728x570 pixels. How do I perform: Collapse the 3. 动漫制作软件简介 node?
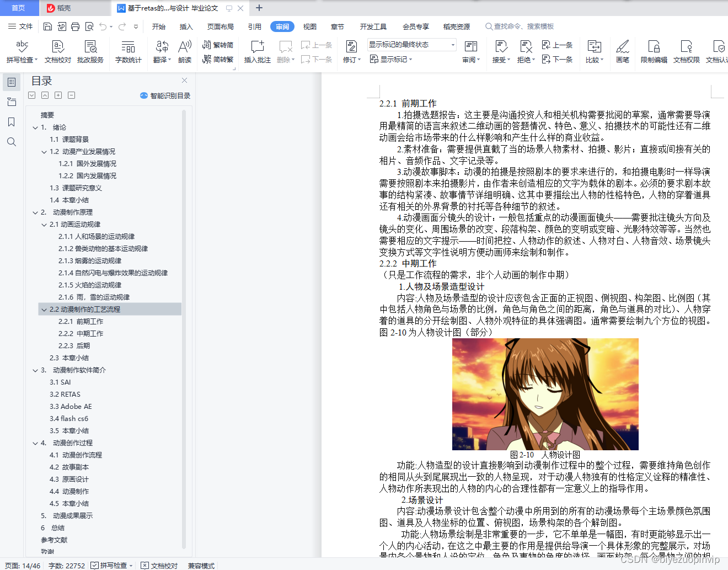[x=35, y=370]
